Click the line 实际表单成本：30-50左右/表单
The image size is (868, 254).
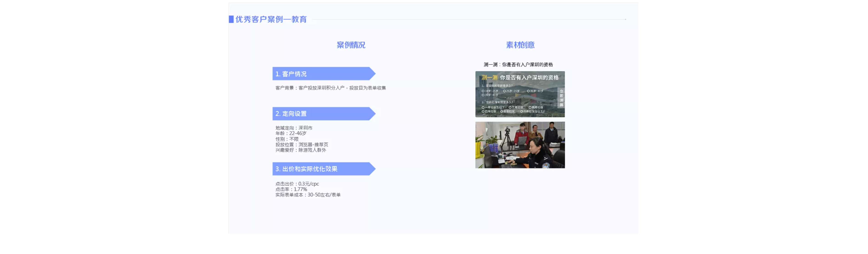pyautogui.click(x=308, y=195)
